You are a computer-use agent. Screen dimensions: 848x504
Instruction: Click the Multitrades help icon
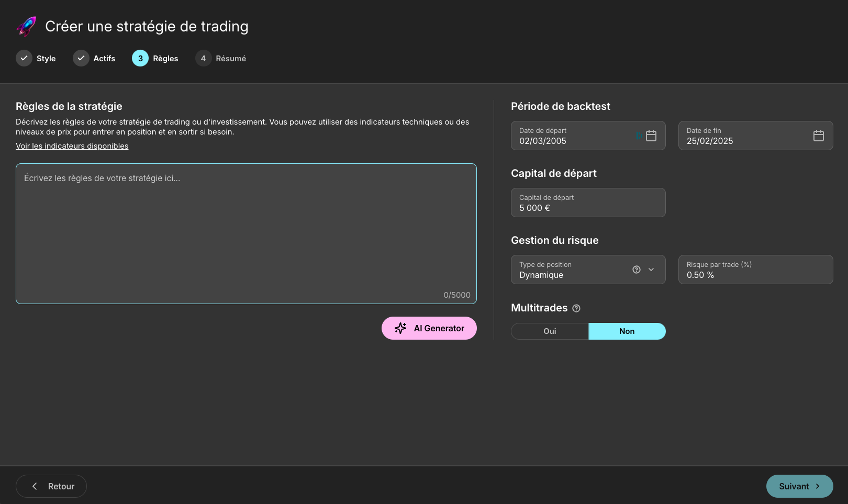coord(576,308)
